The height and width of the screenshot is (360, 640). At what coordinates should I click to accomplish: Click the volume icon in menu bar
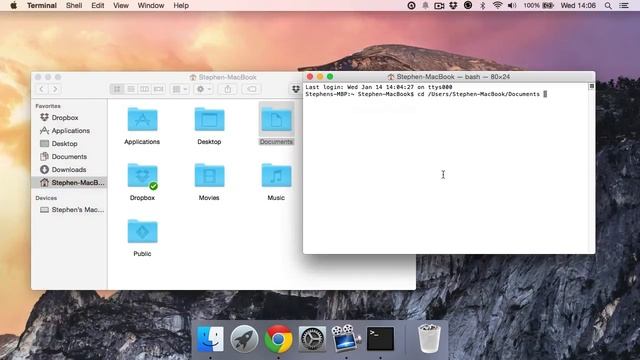pos(512,5)
